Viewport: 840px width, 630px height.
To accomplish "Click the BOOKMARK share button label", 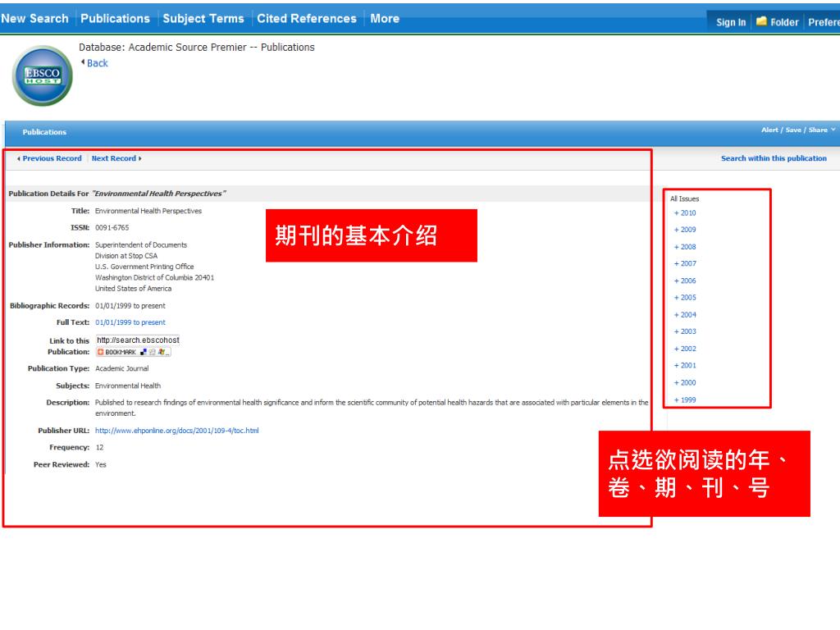I will (121, 352).
